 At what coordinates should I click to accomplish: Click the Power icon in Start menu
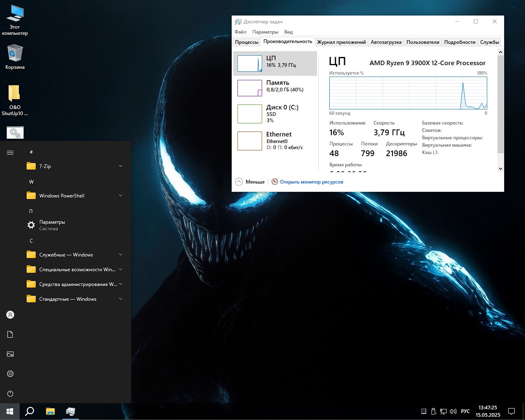coord(10,393)
